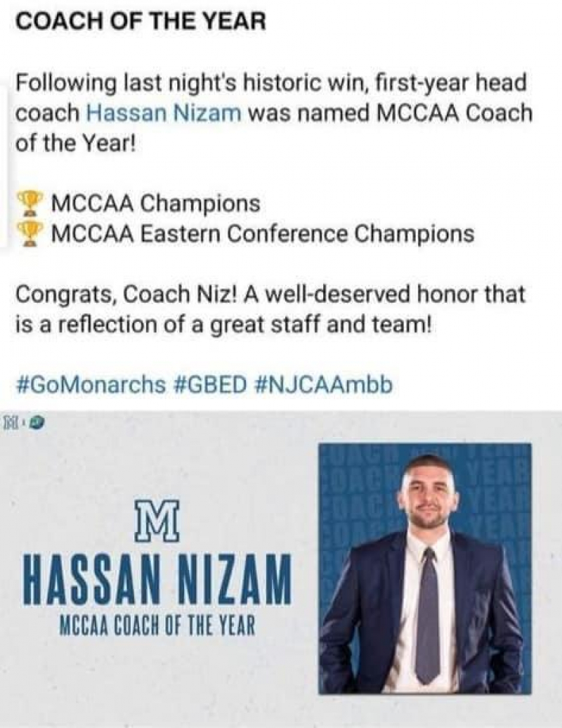
Task: Click the trophy emoji beside Eastern Conference Champions
Action: (30, 233)
